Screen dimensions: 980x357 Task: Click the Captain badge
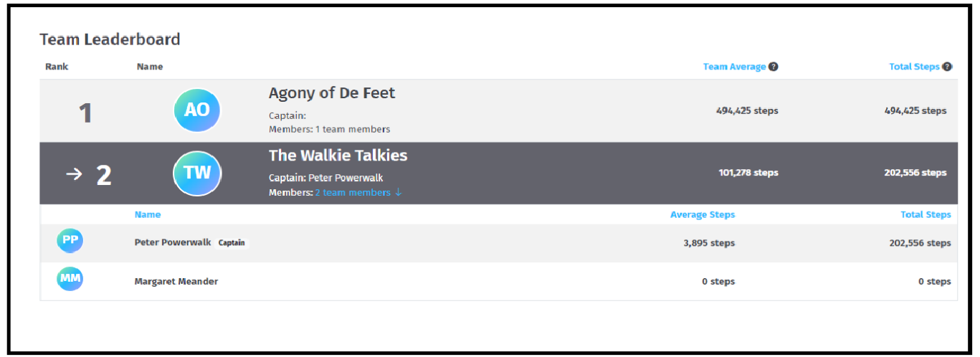(232, 243)
